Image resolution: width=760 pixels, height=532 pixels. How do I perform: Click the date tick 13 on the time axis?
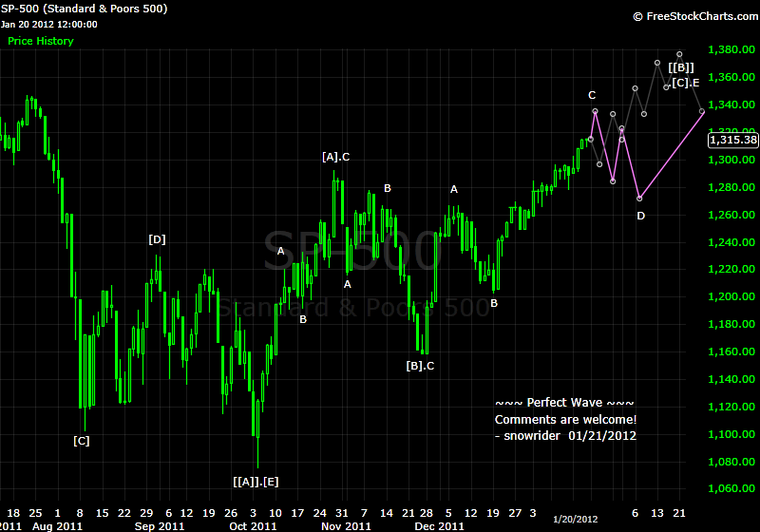pyautogui.click(x=657, y=513)
